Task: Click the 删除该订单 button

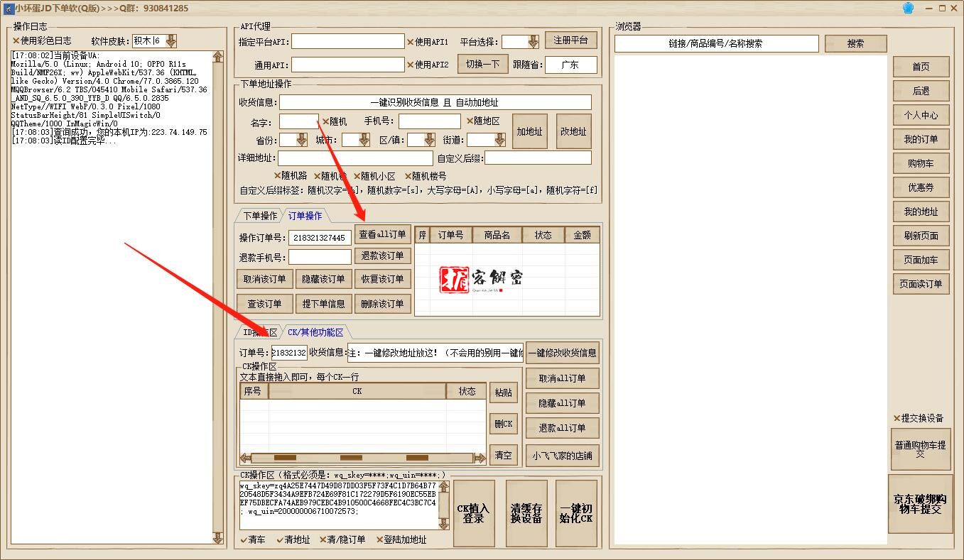Action: coord(382,304)
